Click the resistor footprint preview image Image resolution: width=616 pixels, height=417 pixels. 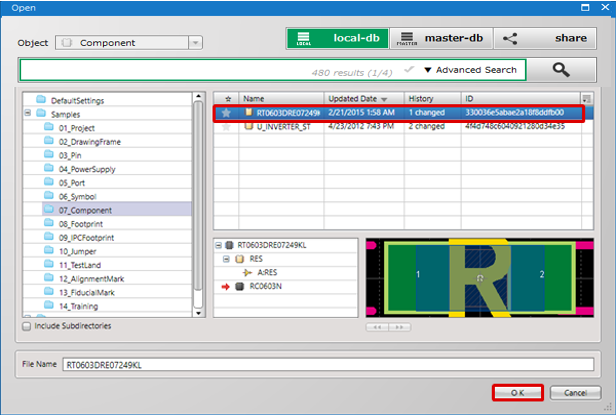coord(479,274)
